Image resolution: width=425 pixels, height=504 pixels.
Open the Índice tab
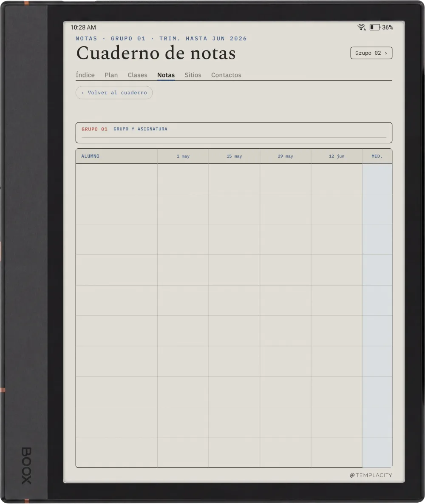pyautogui.click(x=85, y=75)
